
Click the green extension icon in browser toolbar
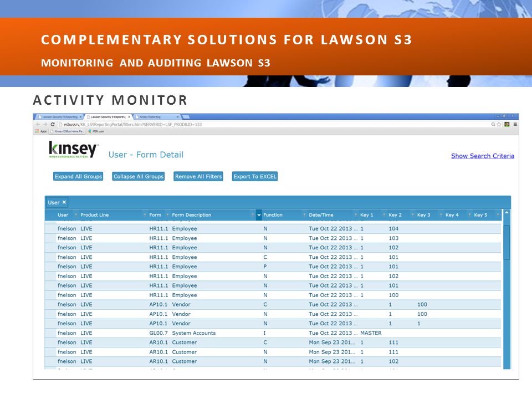507,125
